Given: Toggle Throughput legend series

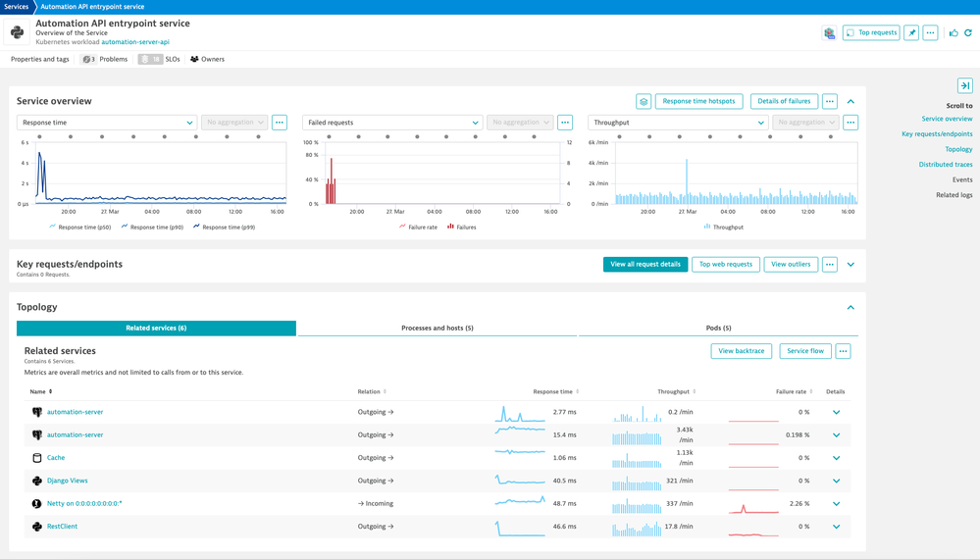Looking at the screenshot, I should 723,227.
